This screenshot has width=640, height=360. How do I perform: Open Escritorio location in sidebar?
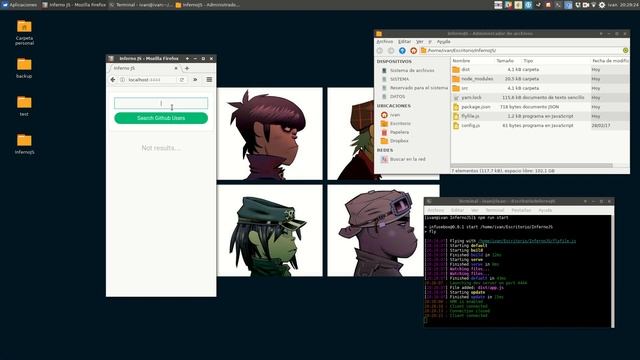click(x=396, y=124)
